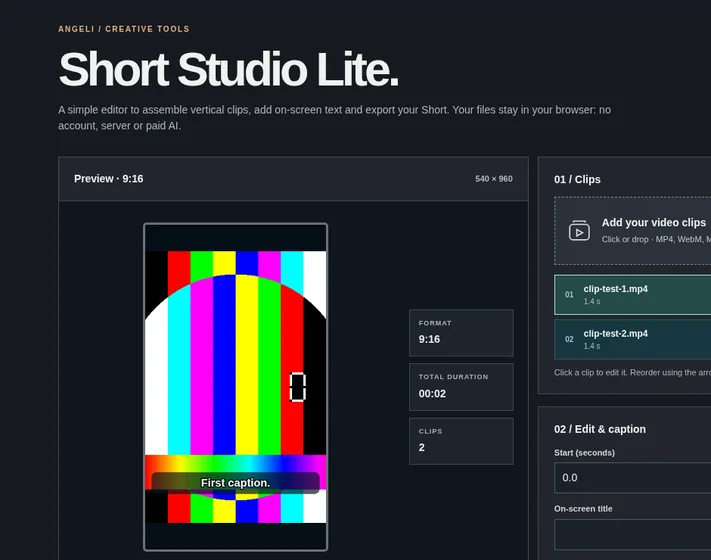Click the video clip upload icon

[579, 231]
